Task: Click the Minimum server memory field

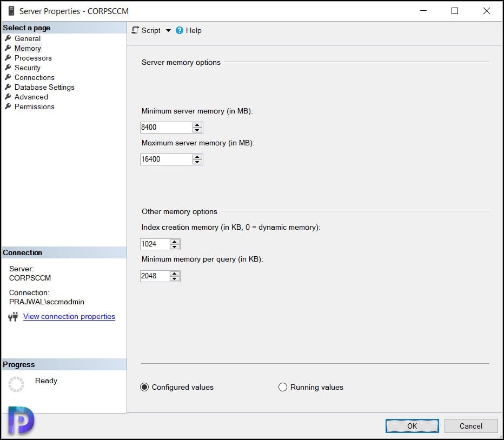Action: 166,127
